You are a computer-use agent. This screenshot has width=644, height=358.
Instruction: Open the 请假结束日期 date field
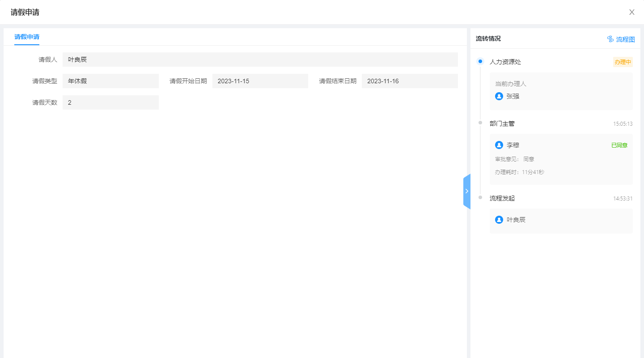coord(409,81)
